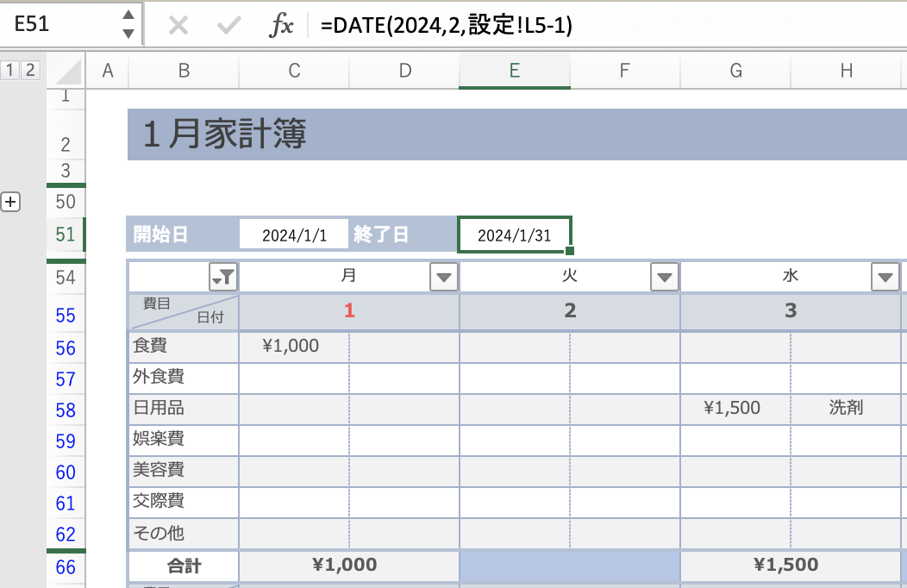Click the Name Box stepper arrows
Viewport: 907px width, 588px height.
point(128,25)
